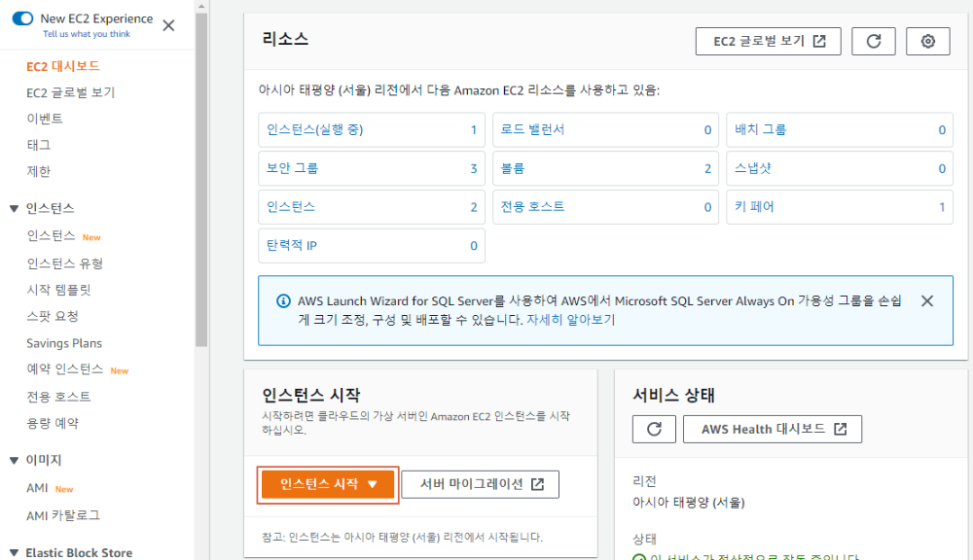The height and width of the screenshot is (560, 973).
Task: Go to 이벤트 in sidebar
Action: click(45, 119)
